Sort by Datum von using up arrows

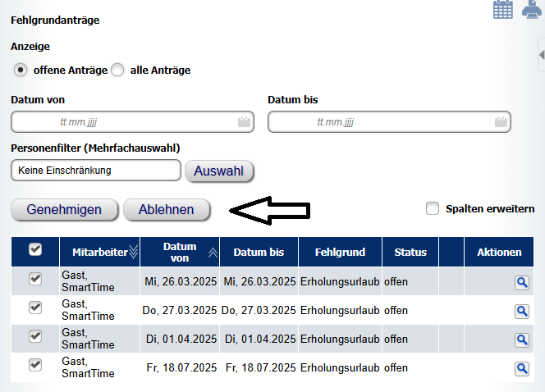click(x=213, y=253)
